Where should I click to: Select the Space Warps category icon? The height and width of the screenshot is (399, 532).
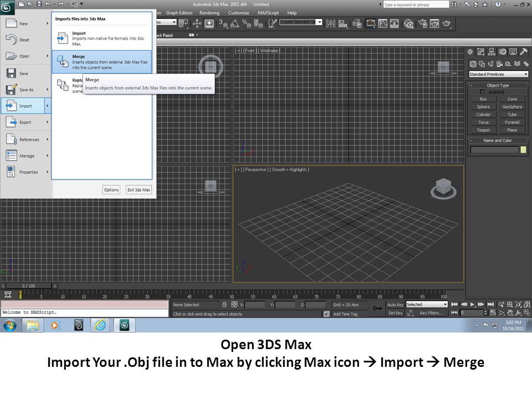pyautogui.click(x=517, y=64)
